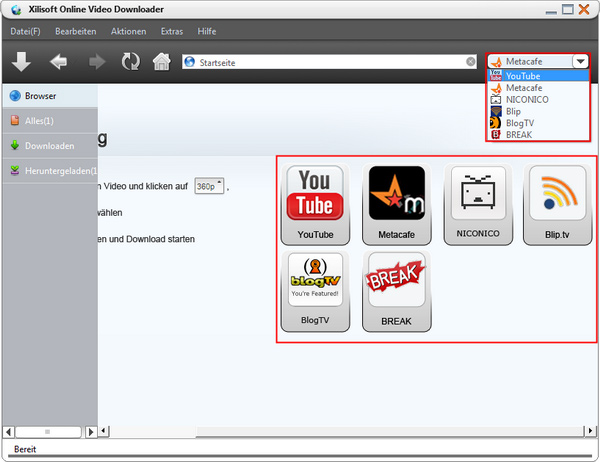Open the YouTube site tile
Viewport: 600px width, 462px height.
[x=315, y=204]
